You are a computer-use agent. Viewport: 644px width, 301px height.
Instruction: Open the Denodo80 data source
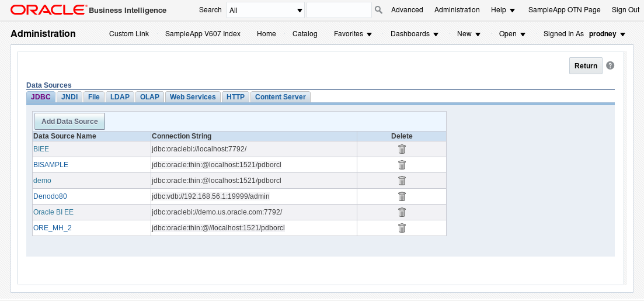point(50,196)
